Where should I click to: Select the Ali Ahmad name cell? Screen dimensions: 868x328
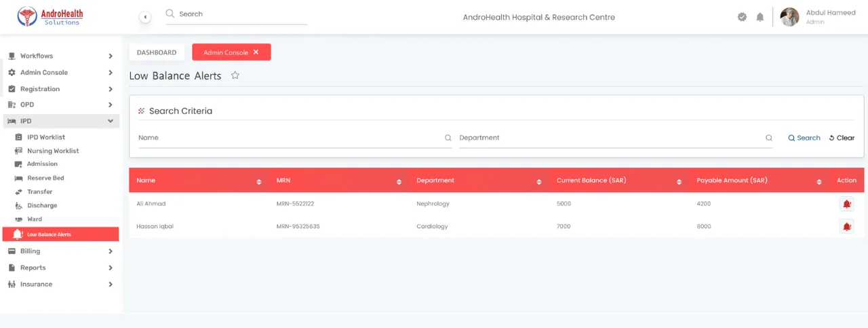[x=151, y=204]
